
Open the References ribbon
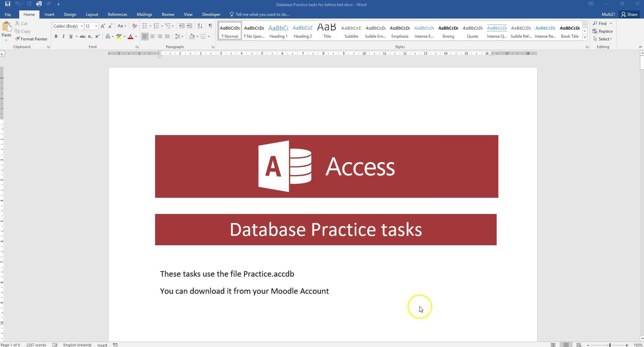[x=117, y=14]
